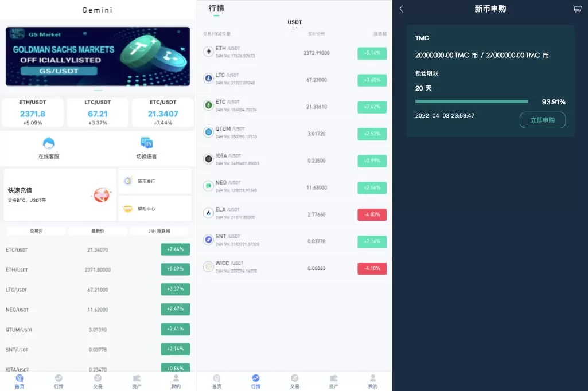588x391 pixels.
Task: Tap the -4.10% red badge on WICC row
Action: pyautogui.click(x=372, y=268)
